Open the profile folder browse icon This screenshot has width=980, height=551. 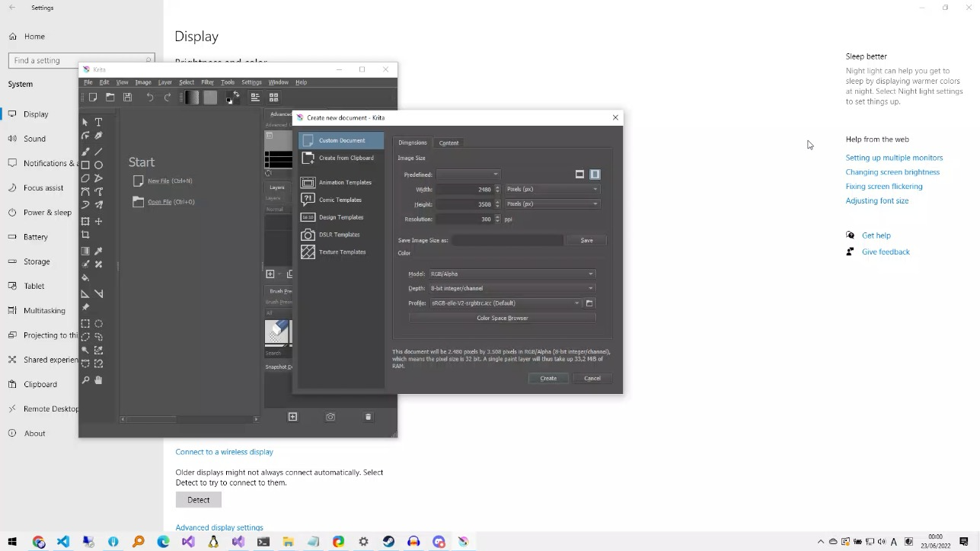(x=589, y=303)
